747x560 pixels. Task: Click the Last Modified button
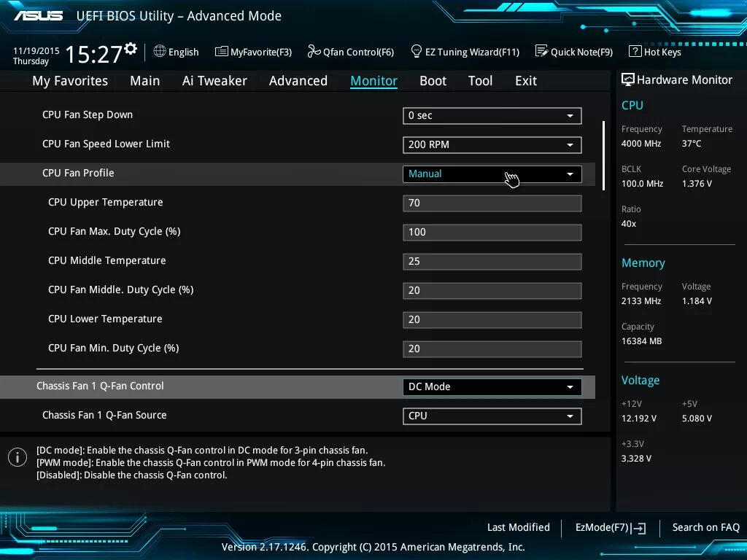(x=519, y=528)
